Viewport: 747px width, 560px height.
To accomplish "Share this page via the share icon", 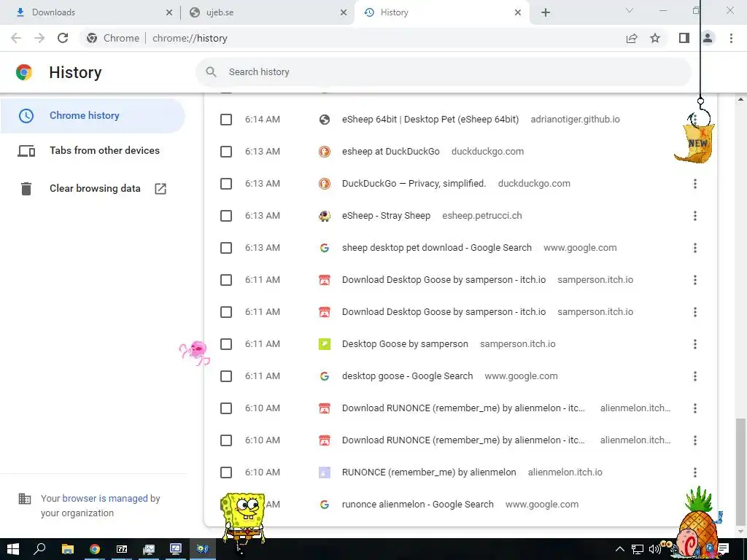I will tap(632, 38).
